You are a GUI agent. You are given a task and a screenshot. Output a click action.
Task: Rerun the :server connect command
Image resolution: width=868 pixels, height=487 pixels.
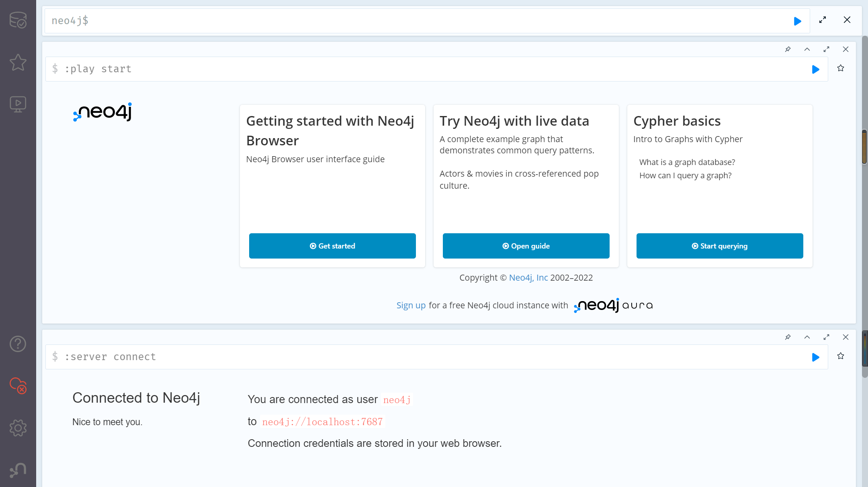coord(816,357)
